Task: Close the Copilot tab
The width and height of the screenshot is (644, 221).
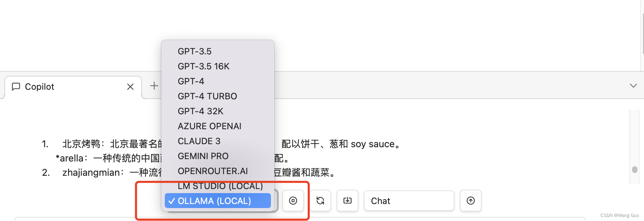Action: tap(130, 87)
